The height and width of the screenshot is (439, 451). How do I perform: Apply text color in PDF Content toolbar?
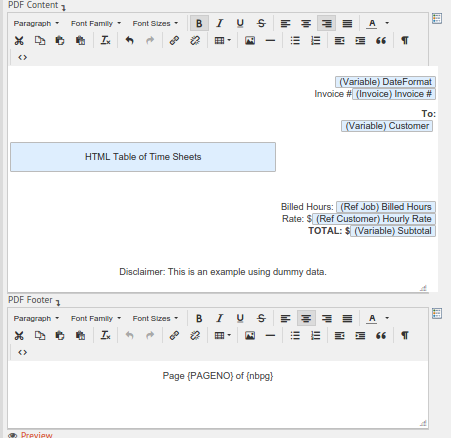point(372,23)
